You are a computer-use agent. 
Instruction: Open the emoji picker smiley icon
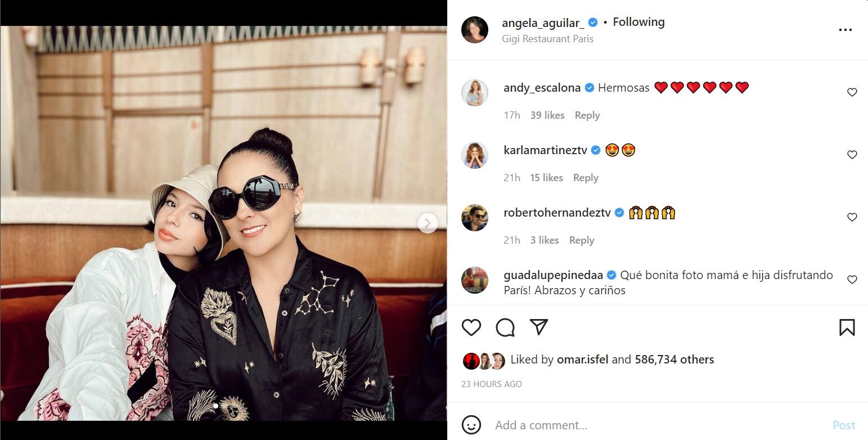pos(471,425)
